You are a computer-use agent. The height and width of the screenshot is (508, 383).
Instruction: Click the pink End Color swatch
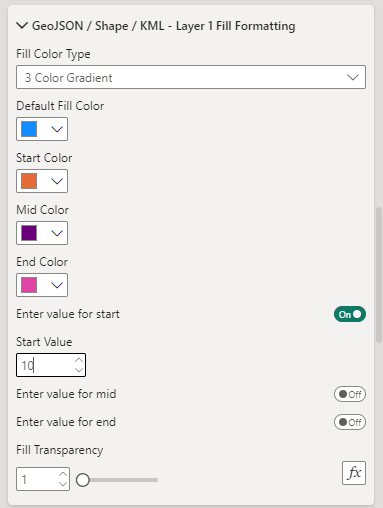click(x=29, y=285)
